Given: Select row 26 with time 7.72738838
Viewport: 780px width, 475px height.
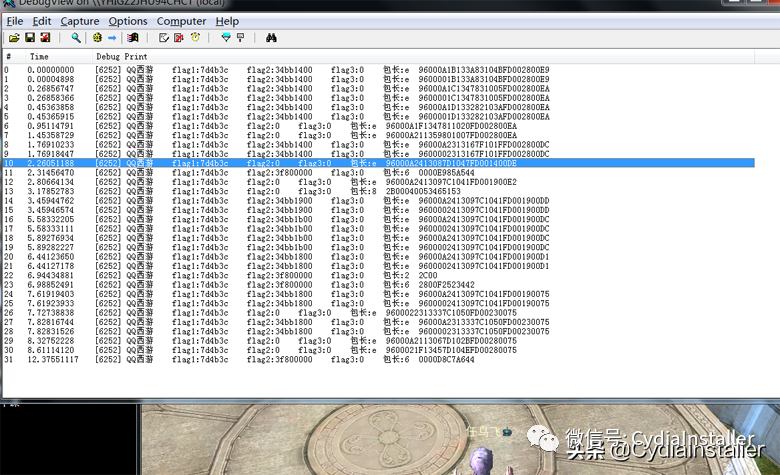Looking at the screenshot, I should pyautogui.click(x=379, y=313).
